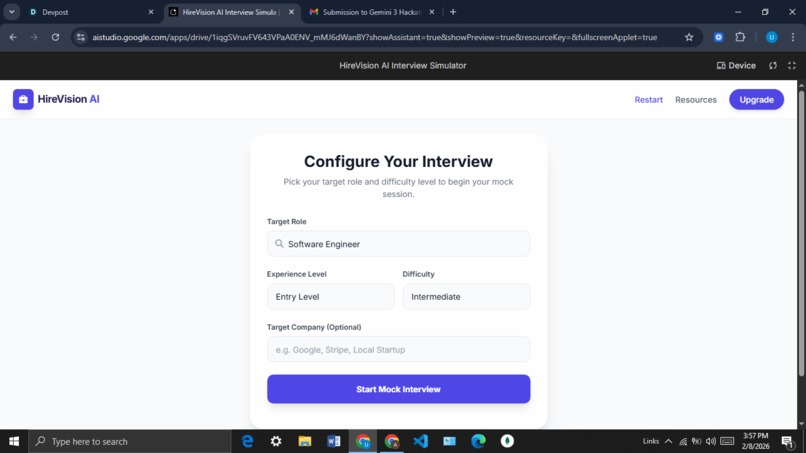Image resolution: width=806 pixels, height=453 pixels.
Task: Click the Target Role input with Software Engineer
Action: [398, 244]
